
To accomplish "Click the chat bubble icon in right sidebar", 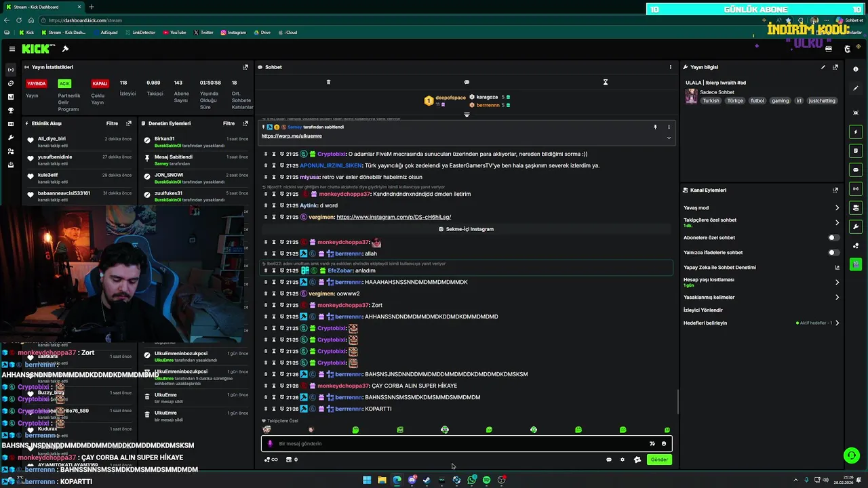I will (x=856, y=169).
